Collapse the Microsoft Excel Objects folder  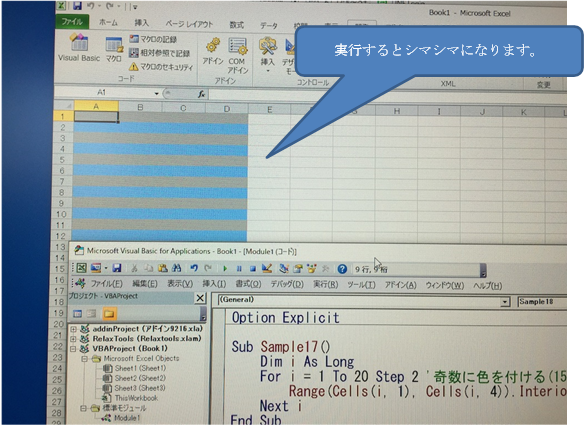click(85, 359)
